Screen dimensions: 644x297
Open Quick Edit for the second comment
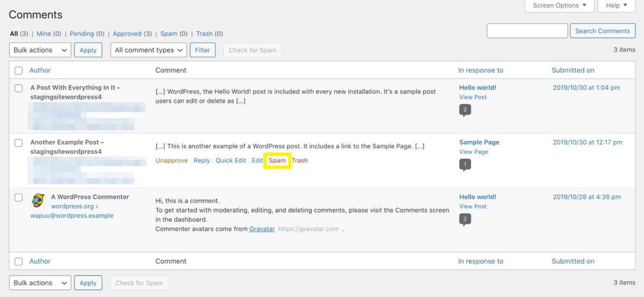[x=231, y=160]
